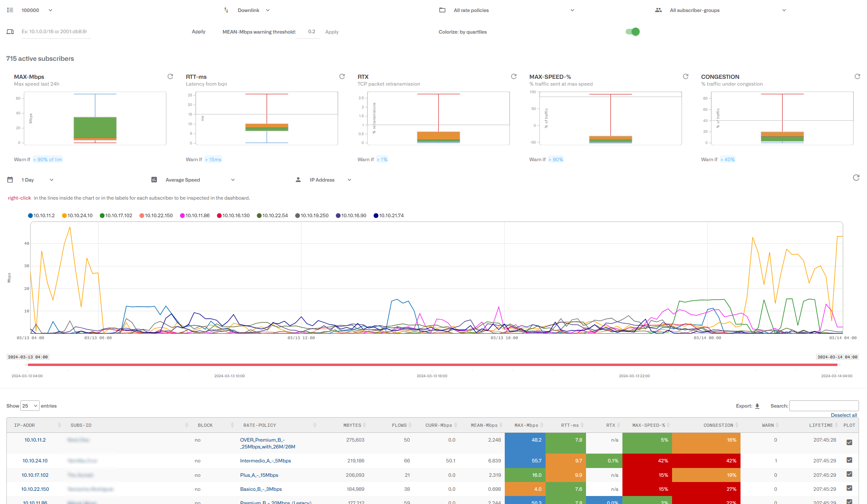The height and width of the screenshot is (504, 867).
Task: Open the 10.10.22.150 subscriber link
Action: [x=35, y=489]
